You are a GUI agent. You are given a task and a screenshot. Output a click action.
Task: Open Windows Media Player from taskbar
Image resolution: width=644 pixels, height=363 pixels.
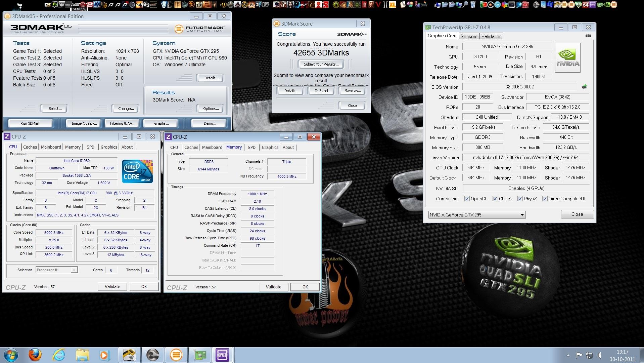(104, 355)
